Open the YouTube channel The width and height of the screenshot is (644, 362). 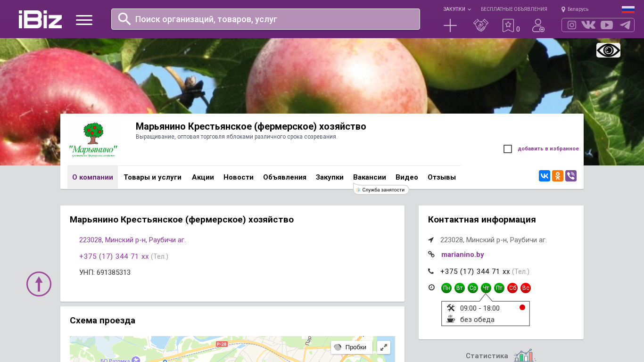[x=607, y=25]
